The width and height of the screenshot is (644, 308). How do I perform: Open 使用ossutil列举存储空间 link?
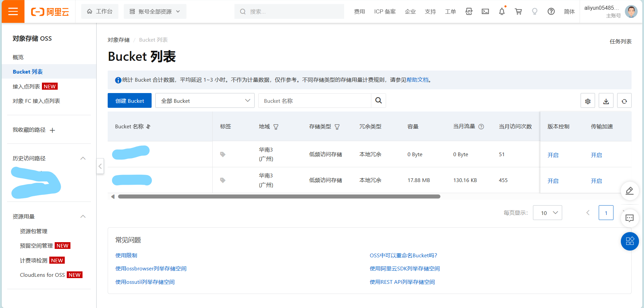click(145, 282)
